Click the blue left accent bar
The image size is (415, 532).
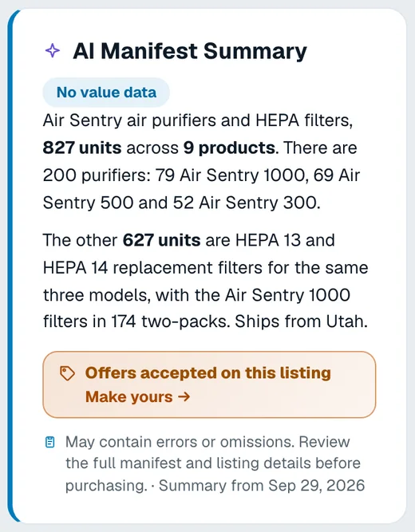(x=11, y=266)
